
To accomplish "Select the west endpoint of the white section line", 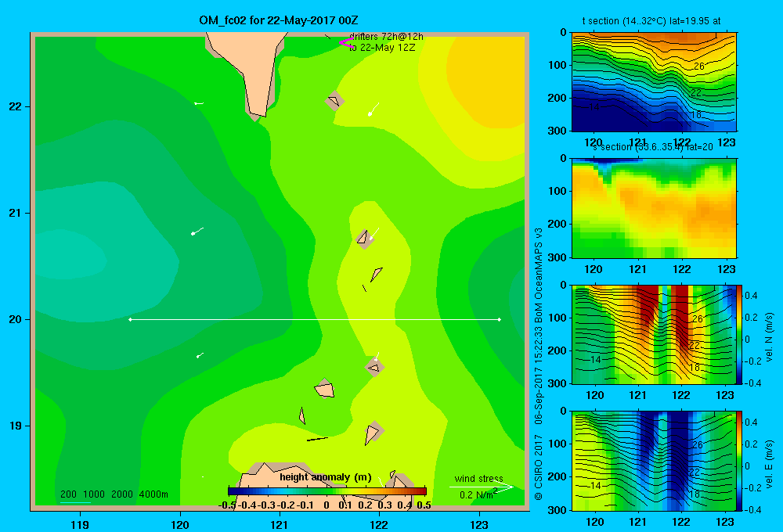I will coord(130,319).
